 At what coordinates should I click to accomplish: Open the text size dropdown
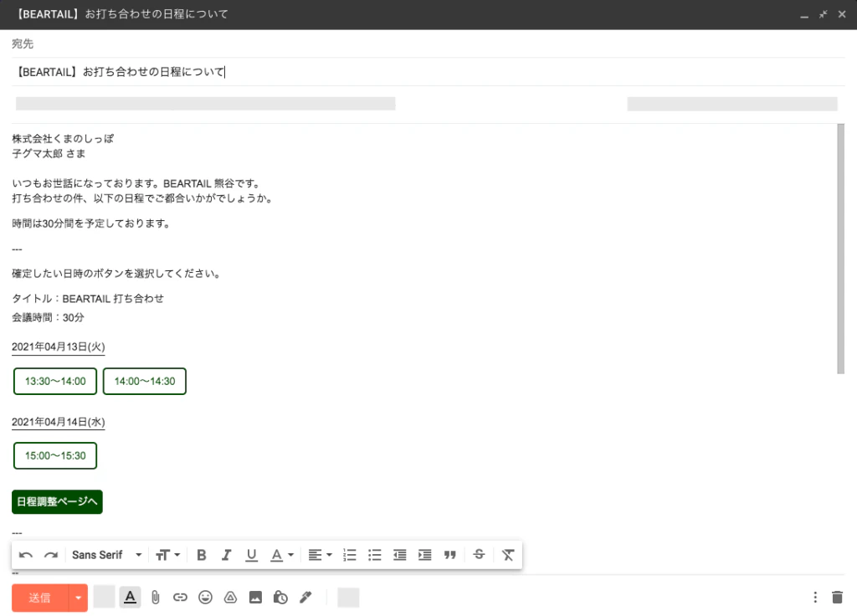[x=167, y=556]
